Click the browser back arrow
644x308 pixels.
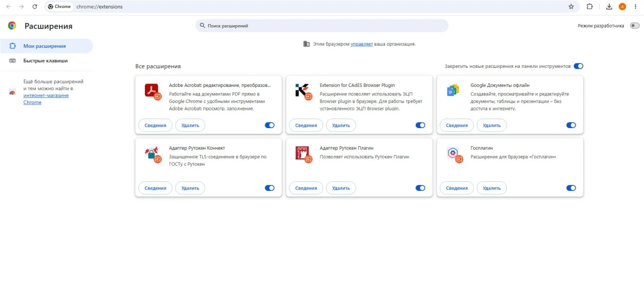9,7
